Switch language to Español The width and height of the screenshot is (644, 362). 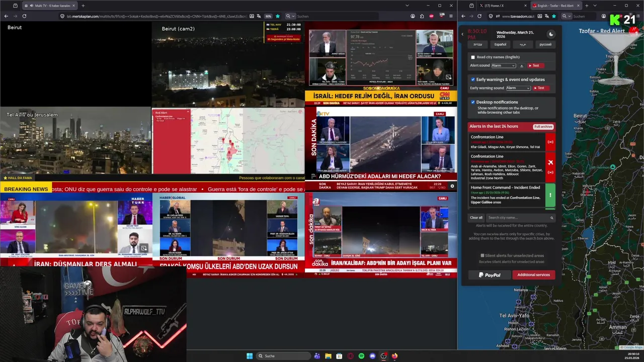pyautogui.click(x=500, y=45)
